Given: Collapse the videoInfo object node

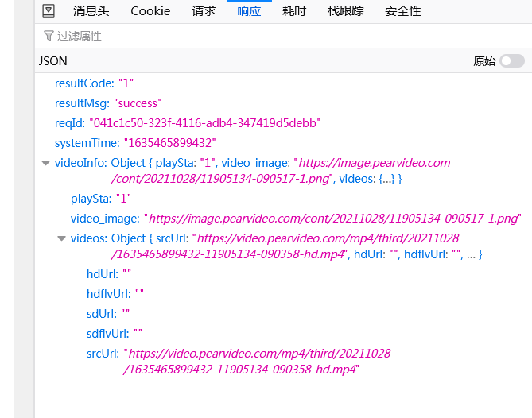Looking at the screenshot, I should [x=45, y=163].
